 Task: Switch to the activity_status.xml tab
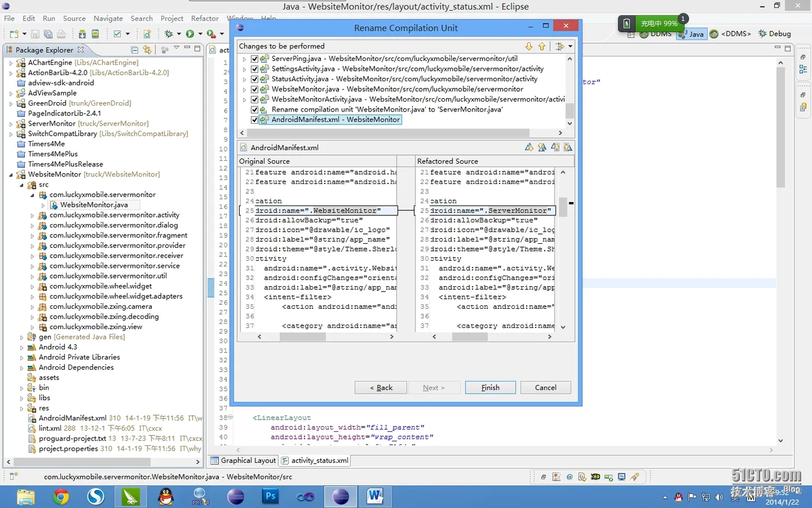point(315,460)
